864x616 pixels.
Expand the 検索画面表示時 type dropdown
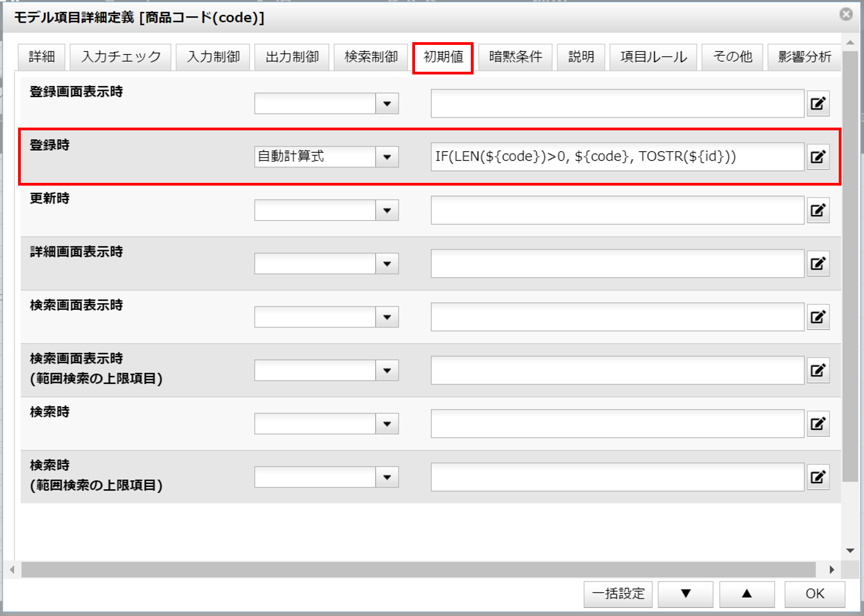[387, 317]
